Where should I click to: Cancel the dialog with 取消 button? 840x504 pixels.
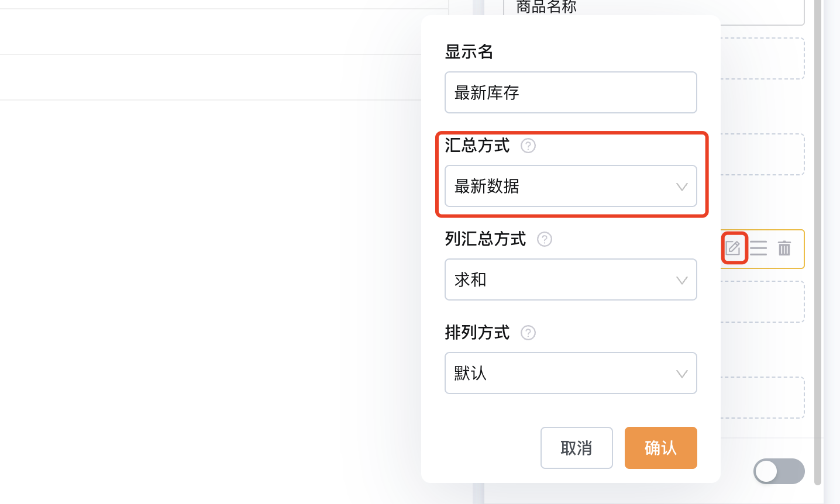tap(577, 448)
